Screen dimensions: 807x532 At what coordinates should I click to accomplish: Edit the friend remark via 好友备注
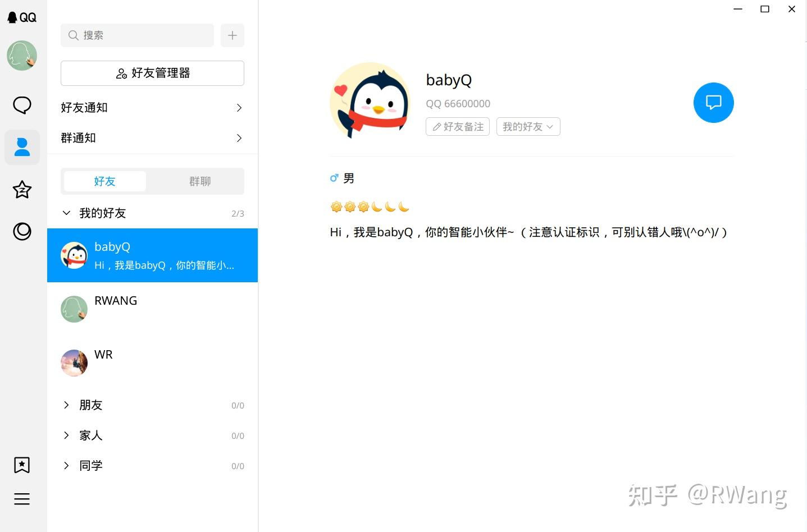tap(457, 126)
